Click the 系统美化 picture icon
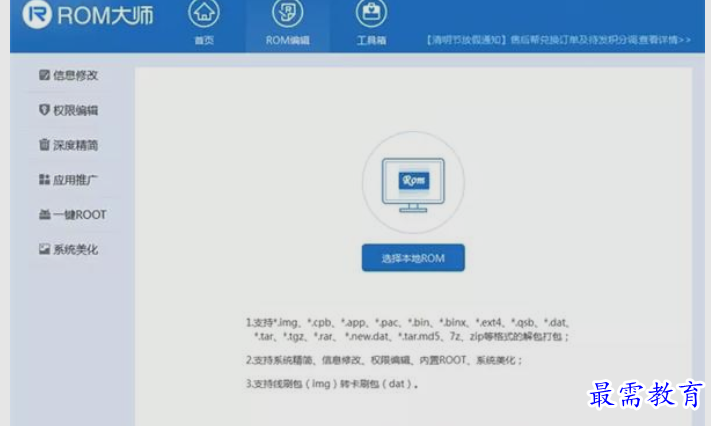This screenshot has height=426, width=711. [x=44, y=249]
